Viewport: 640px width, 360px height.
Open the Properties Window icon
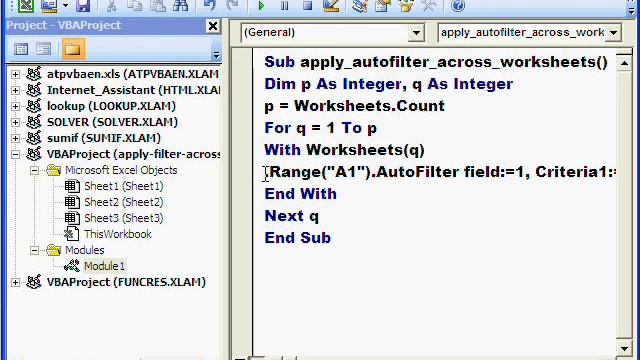[383, 6]
